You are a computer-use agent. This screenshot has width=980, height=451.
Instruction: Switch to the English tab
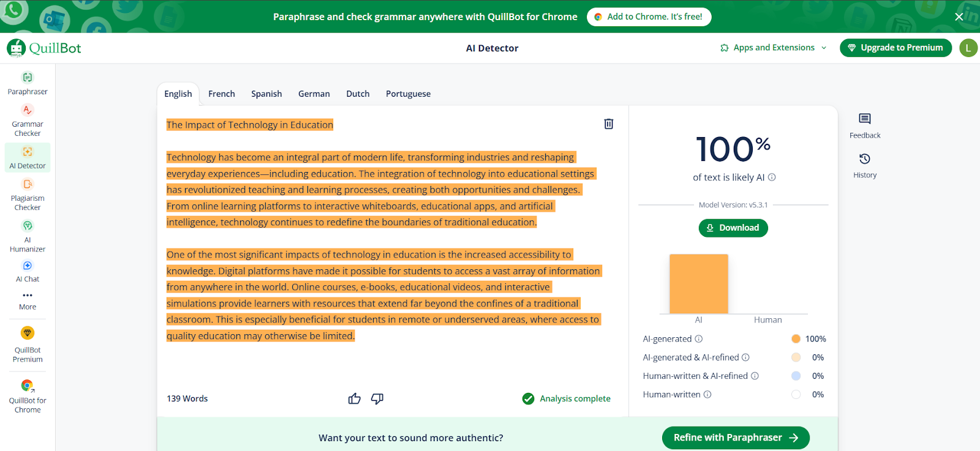click(178, 94)
